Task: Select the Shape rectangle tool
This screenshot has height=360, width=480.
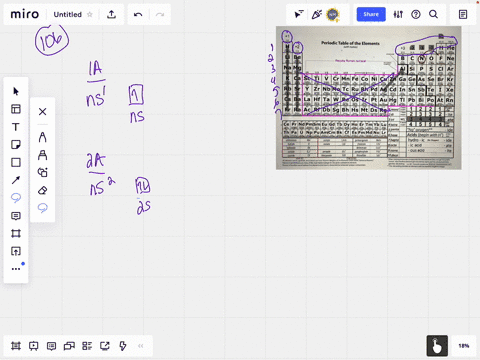Action: [x=16, y=162]
